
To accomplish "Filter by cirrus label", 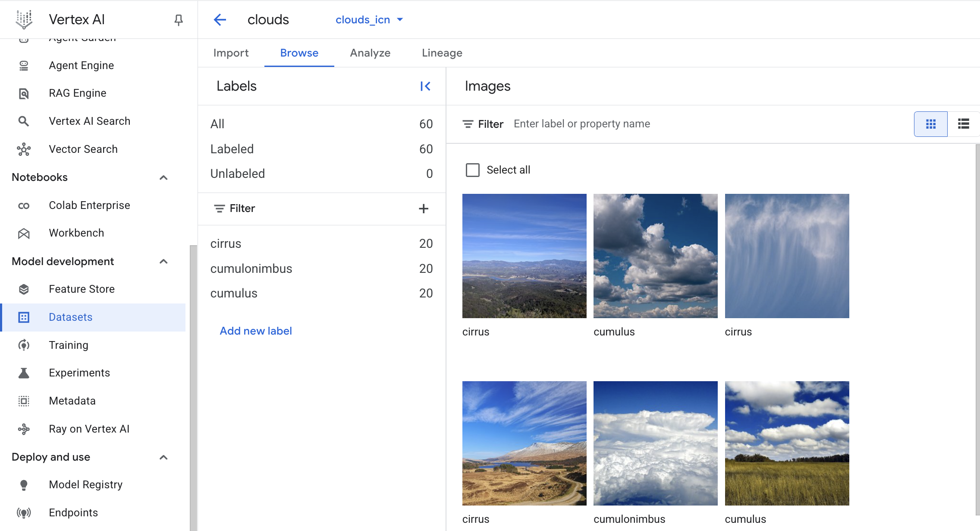I will [x=322, y=244].
